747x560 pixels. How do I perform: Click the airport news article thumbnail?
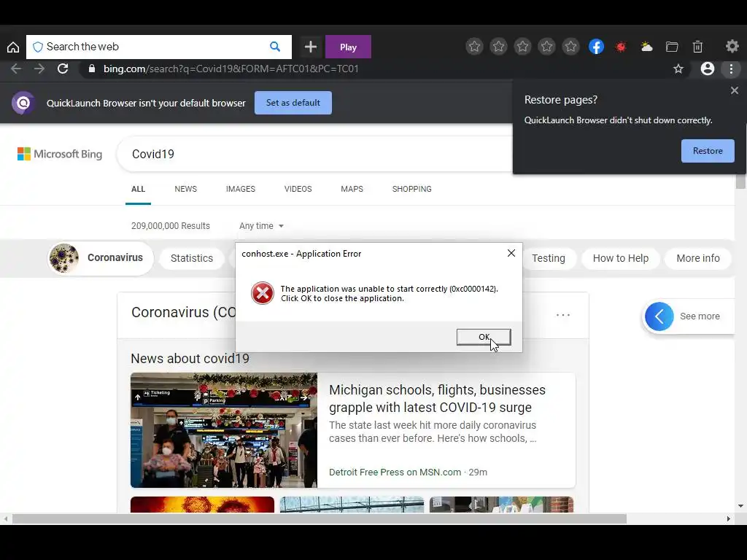[224, 430]
